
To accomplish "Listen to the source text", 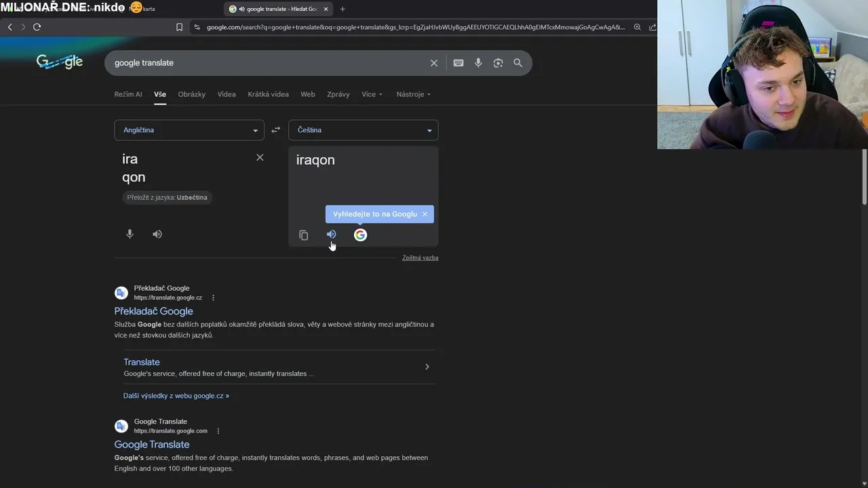I will 157,234.
